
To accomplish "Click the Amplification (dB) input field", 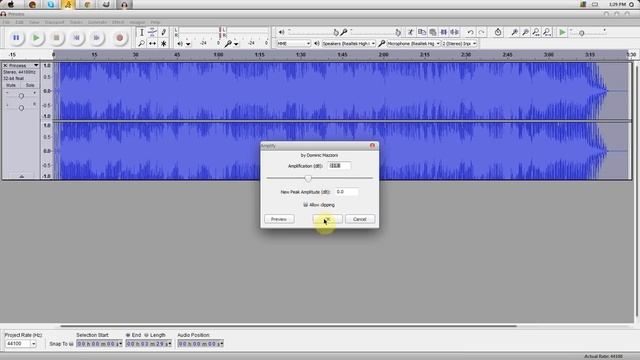I will (340, 166).
